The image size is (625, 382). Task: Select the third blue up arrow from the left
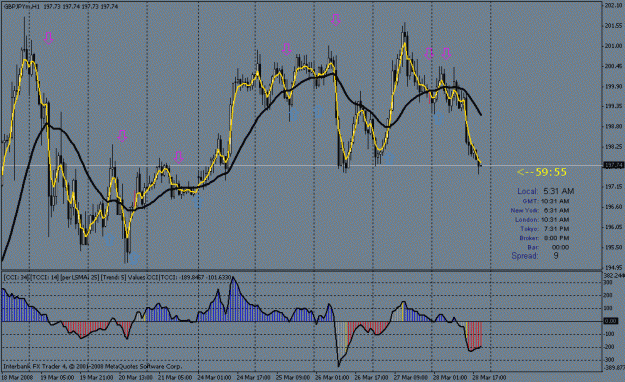(198, 202)
